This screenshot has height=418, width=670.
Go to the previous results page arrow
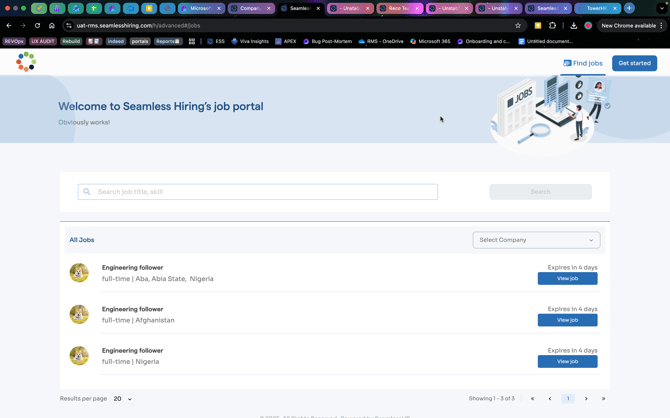click(550, 399)
